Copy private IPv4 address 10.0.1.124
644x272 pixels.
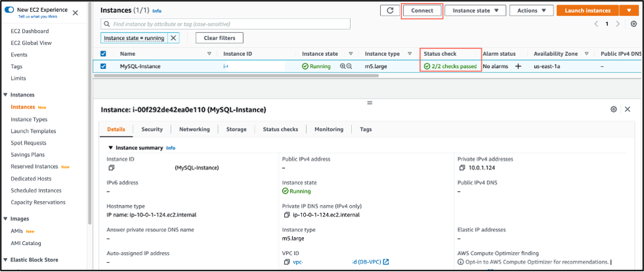point(462,168)
